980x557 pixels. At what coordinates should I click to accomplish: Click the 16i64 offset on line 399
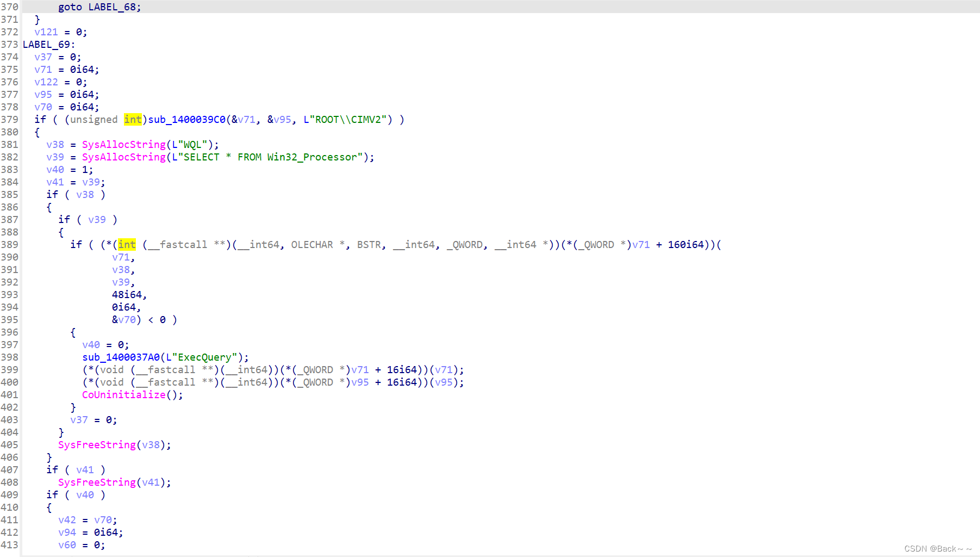pyautogui.click(x=402, y=370)
